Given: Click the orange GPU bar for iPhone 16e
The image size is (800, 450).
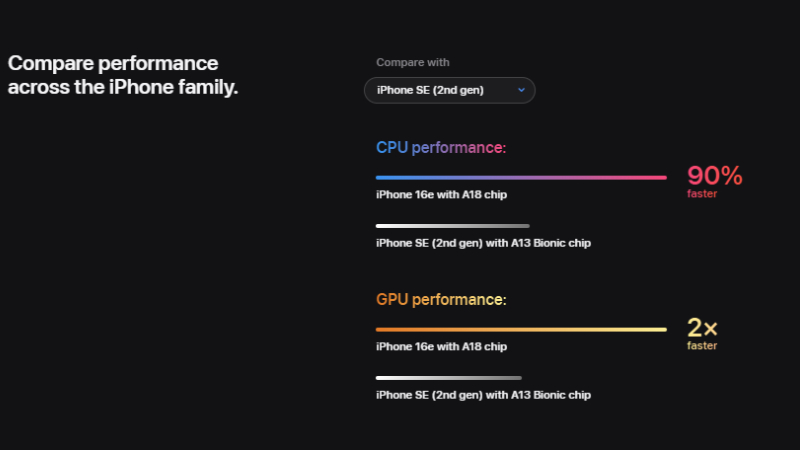Looking at the screenshot, I should click(x=521, y=330).
